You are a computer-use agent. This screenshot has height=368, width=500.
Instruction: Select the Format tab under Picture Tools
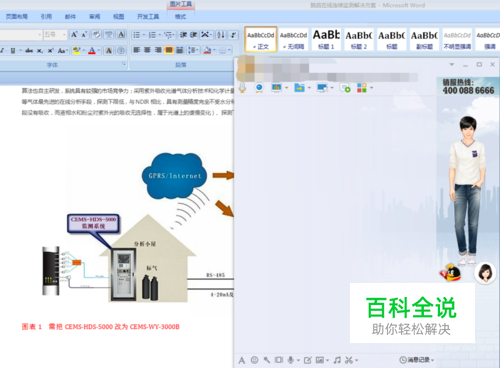[180, 16]
